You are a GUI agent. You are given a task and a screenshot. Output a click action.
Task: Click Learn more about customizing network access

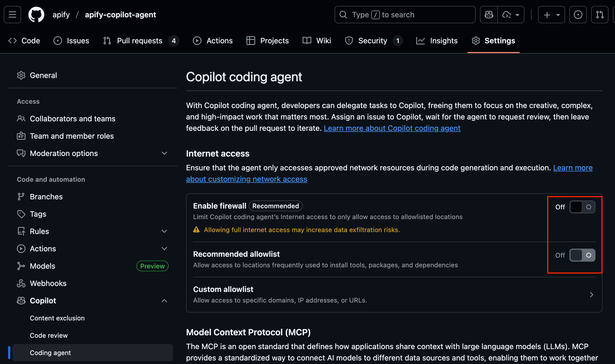(246, 179)
